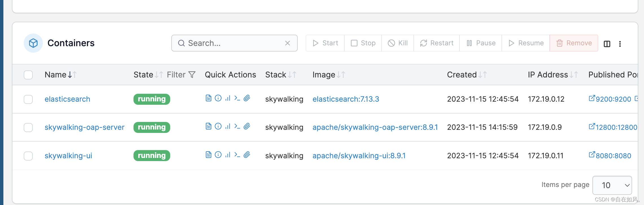This screenshot has width=644, height=205.
Task: Open exec console for skywalking-oap-server
Action: [x=237, y=126]
